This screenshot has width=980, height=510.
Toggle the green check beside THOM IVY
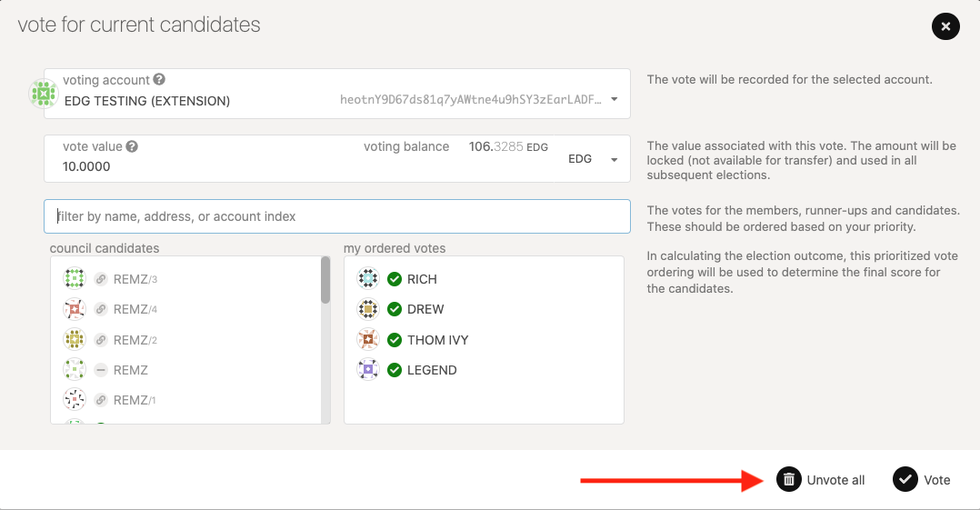pyautogui.click(x=395, y=340)
